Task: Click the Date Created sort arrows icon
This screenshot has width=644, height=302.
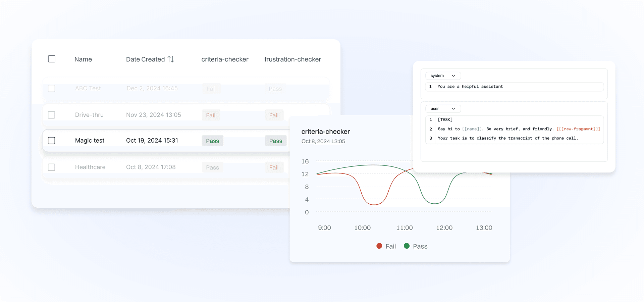Action: tap(171, 59)
